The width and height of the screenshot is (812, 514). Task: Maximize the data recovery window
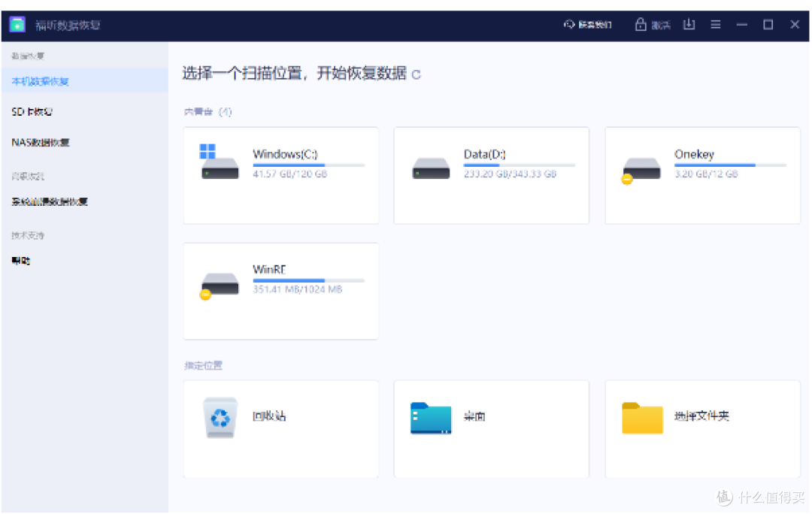[768, 24]
